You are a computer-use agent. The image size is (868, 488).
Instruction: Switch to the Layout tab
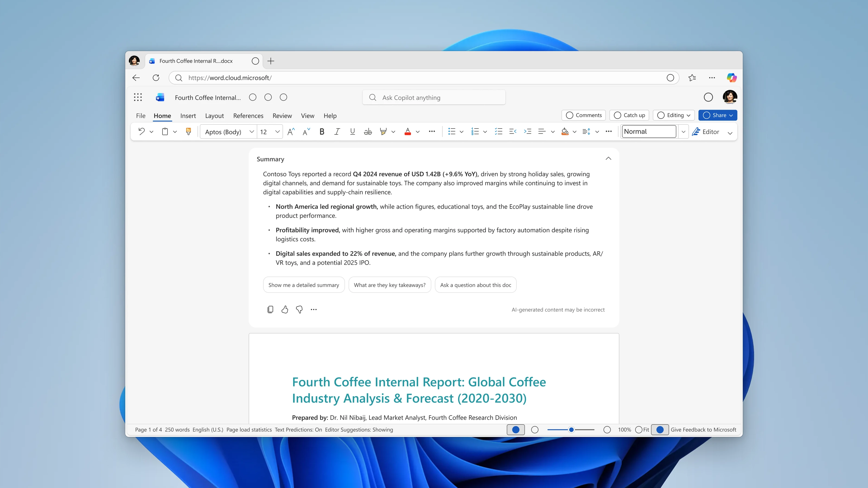click(214, 115)
